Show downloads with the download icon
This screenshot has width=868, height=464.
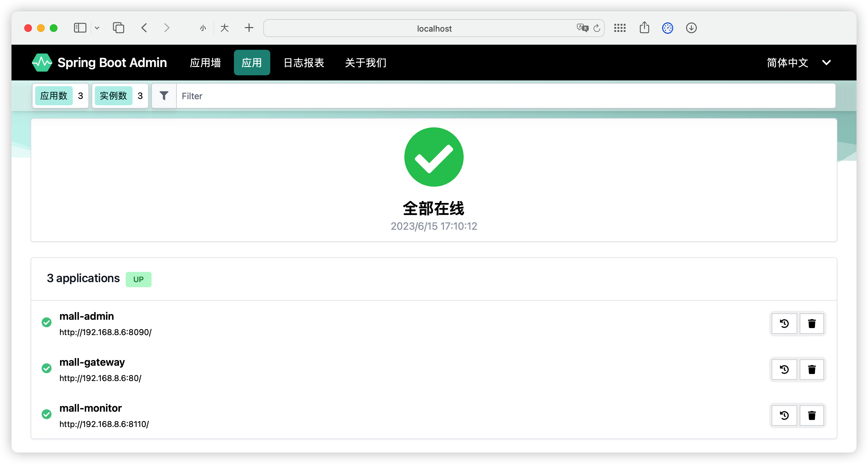pos(691,28)
